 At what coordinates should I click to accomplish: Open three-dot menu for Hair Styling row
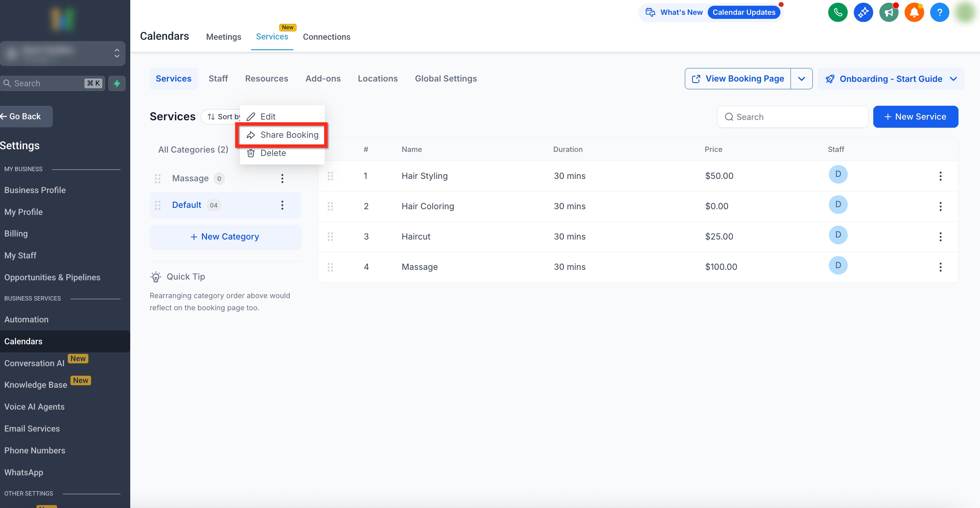point(940,176)
